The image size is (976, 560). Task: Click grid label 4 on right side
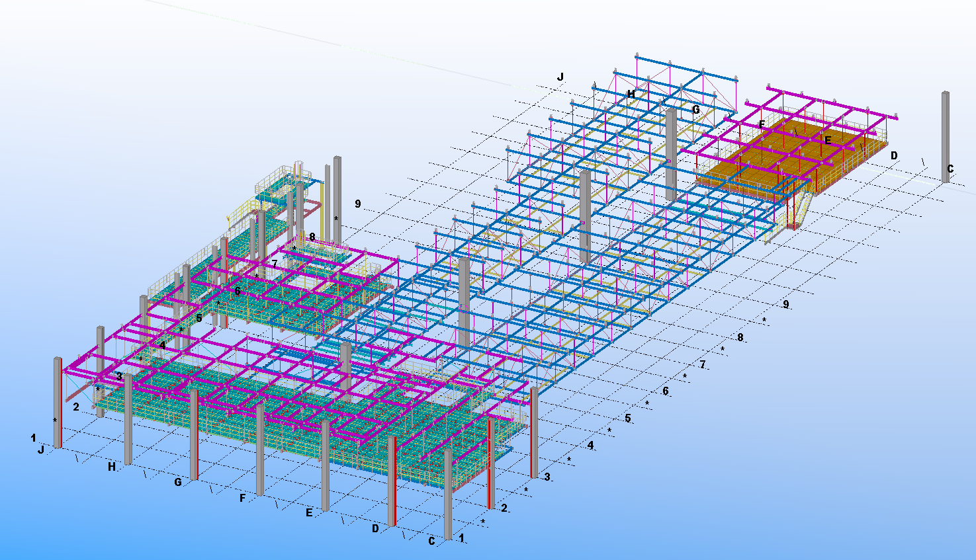590,446
